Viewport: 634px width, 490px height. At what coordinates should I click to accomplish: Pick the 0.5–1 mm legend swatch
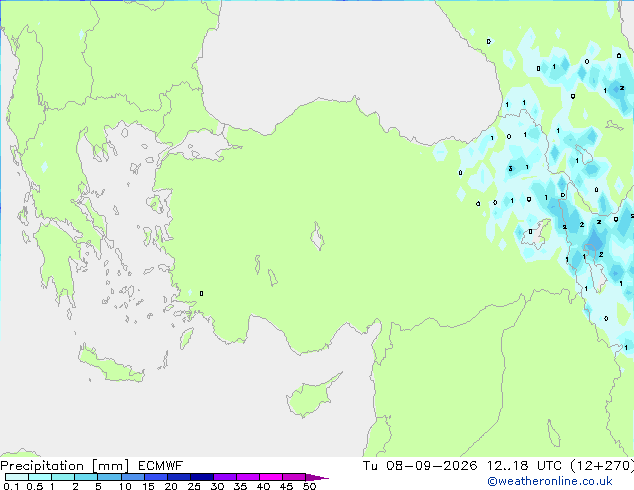(40, 477)
